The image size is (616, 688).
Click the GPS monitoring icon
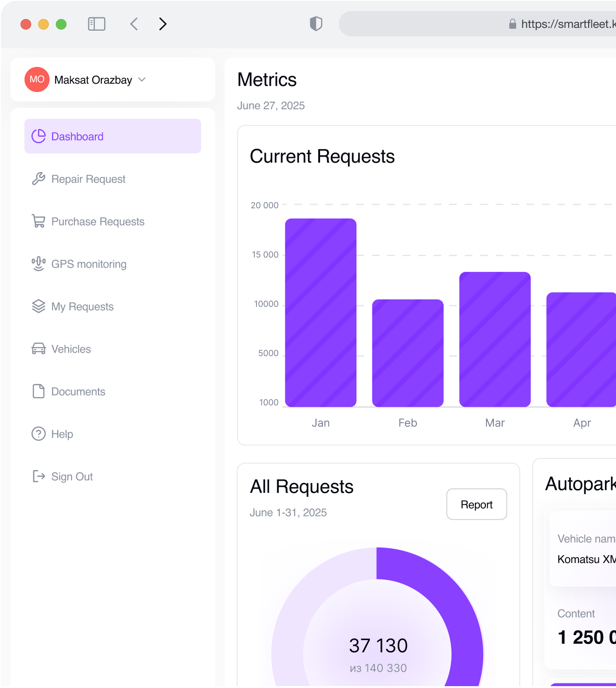point(39,264)
